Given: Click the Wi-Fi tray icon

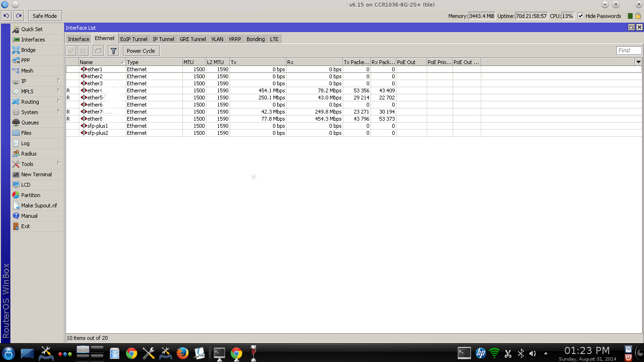Looking at the screenshot, I should [x=494, y=353].
